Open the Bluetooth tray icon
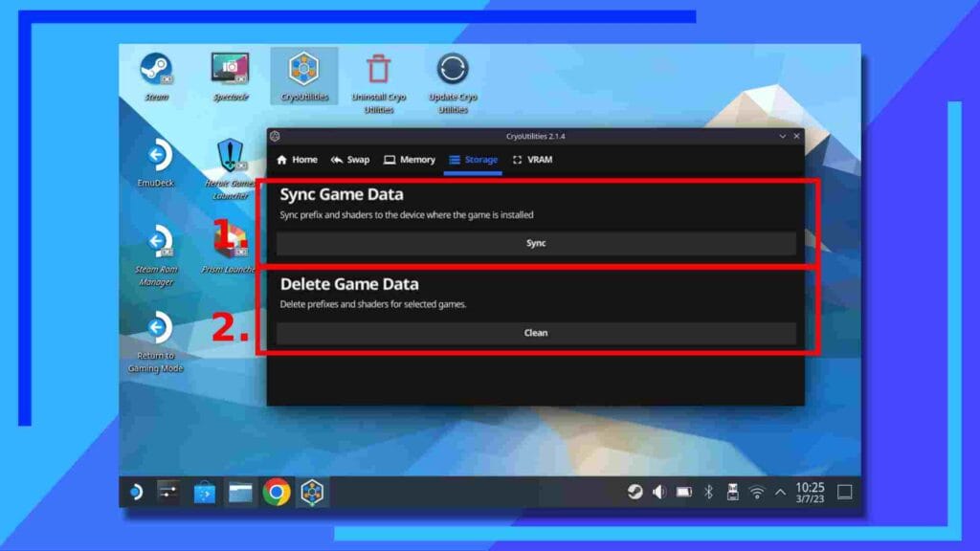 708,493
